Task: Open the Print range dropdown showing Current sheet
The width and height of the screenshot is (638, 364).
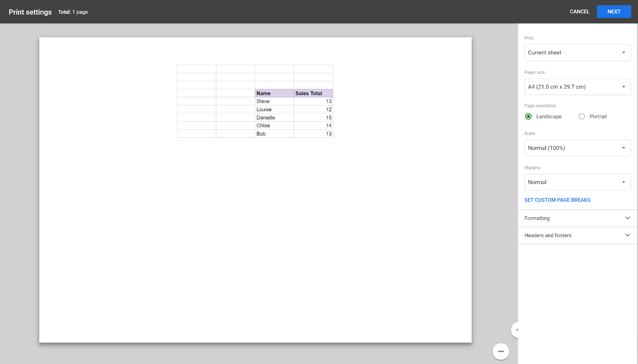Action: 577,53
